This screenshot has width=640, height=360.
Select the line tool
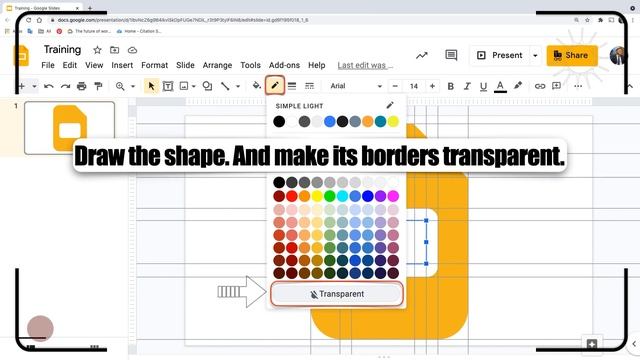point(225,86)
